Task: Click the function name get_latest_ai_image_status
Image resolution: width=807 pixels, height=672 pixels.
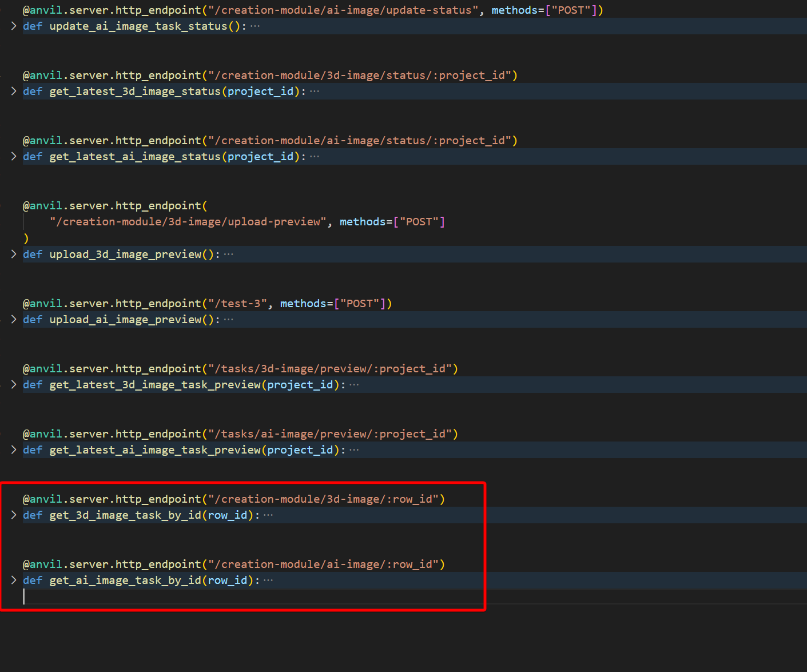Action: [x=135, y=157]
